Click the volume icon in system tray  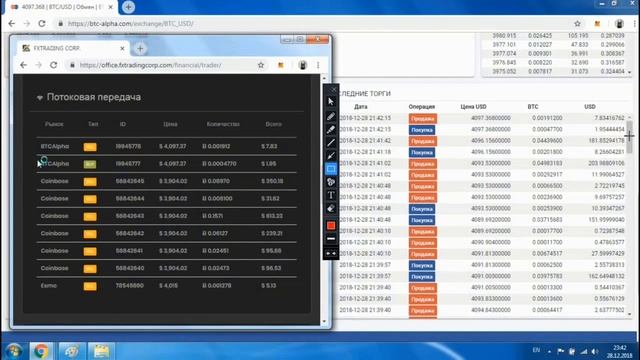pos(595,351)
